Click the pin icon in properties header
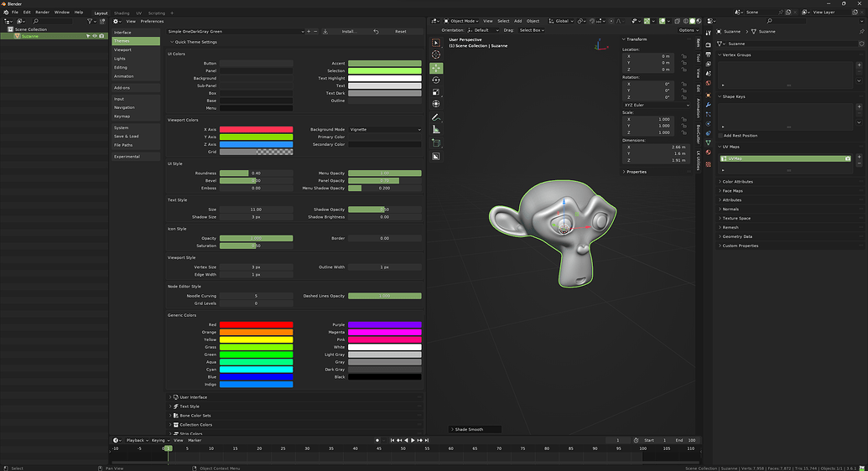The width and height of the screenshot is (868, 471). [861, 32]
